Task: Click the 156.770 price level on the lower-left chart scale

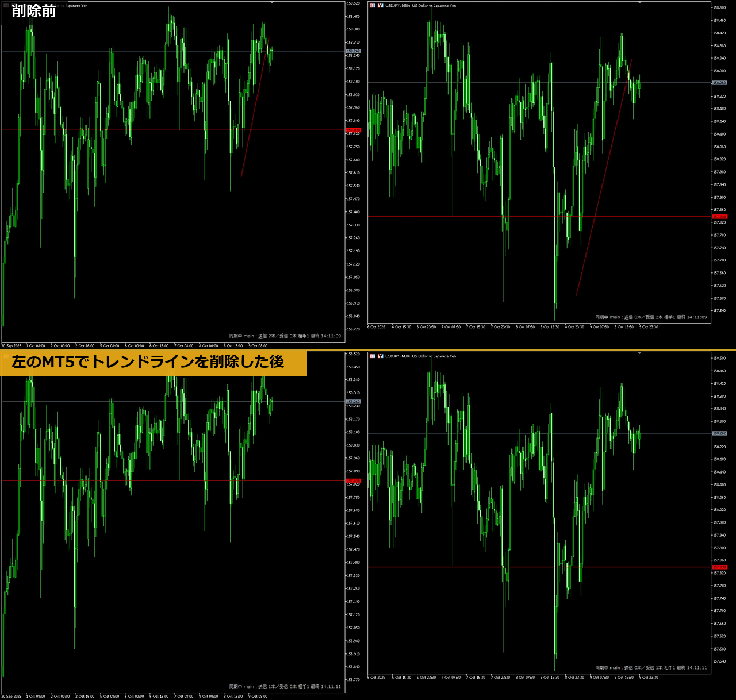Action: (353, 680)
